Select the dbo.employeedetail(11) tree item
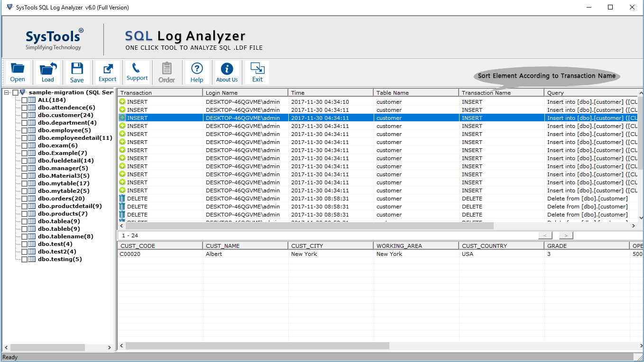The height and width of the screenshot is (362, 644). (x=75, y=138)
